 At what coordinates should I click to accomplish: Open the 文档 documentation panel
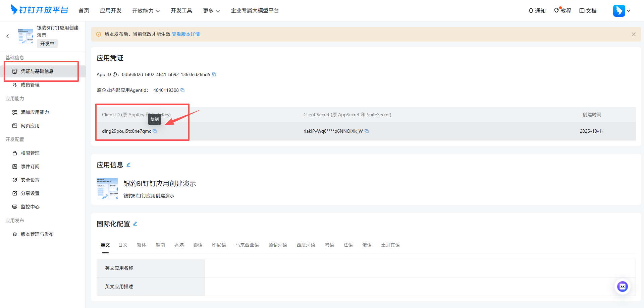(x=588, y=10)
